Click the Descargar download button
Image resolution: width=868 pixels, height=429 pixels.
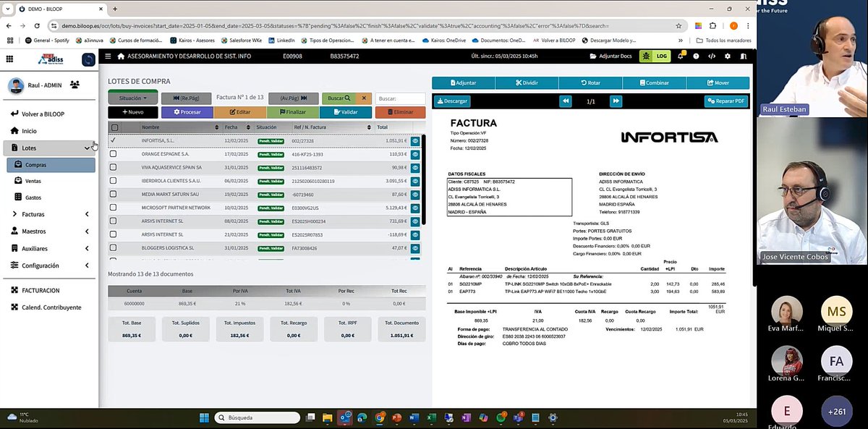452,101
